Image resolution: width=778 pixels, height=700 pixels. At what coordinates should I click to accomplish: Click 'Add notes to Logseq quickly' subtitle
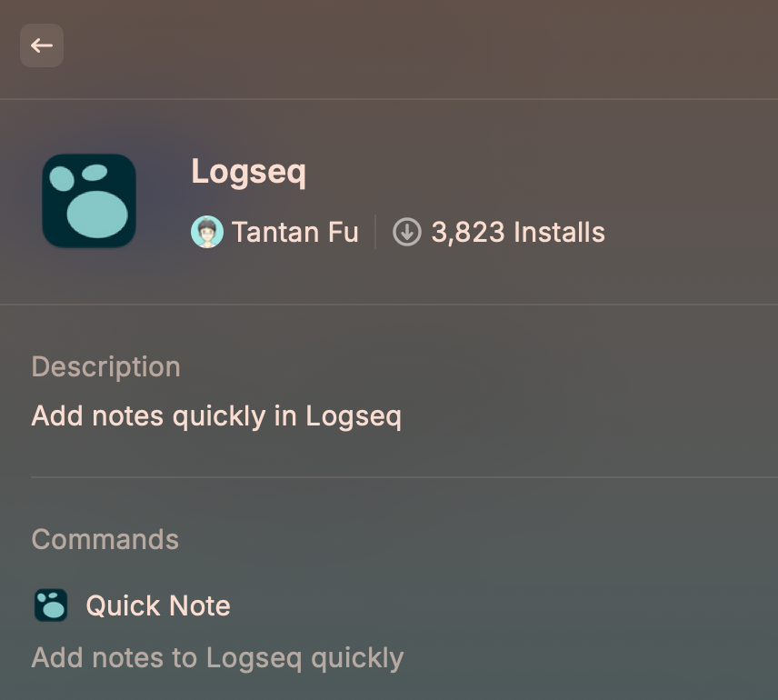click(x=218, y=657)
